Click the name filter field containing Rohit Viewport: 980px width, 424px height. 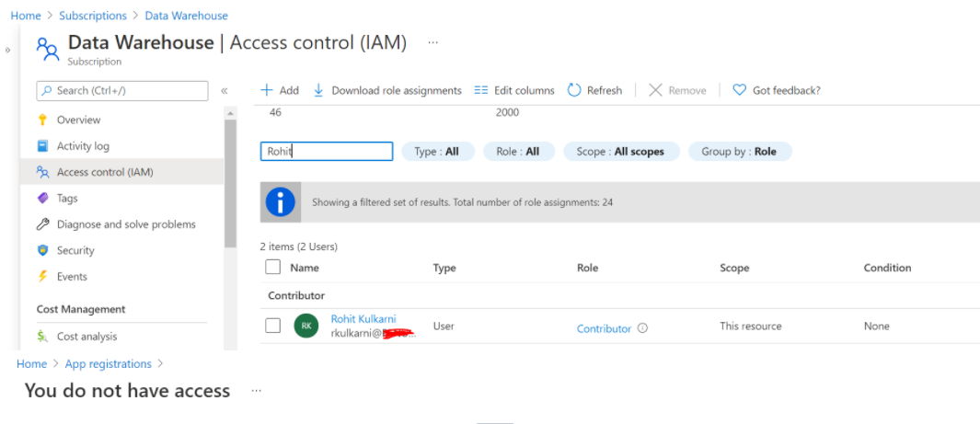327,151
